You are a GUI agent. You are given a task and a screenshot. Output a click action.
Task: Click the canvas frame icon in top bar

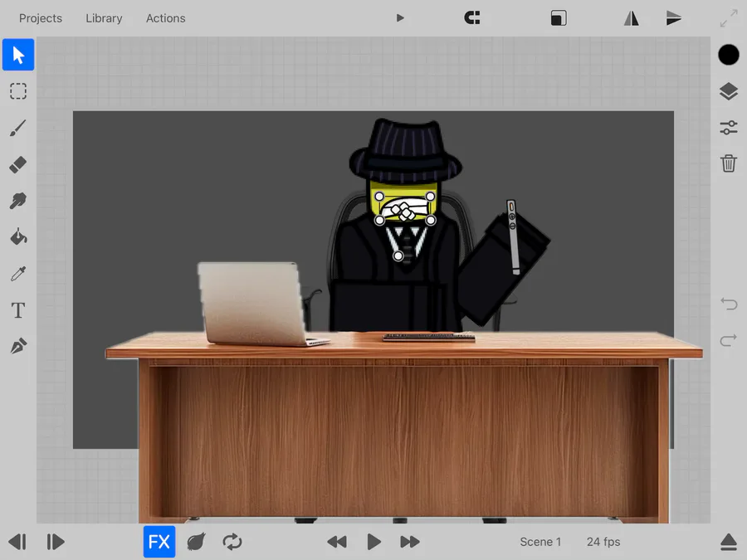pyautogui.click(x=559, y=18)
